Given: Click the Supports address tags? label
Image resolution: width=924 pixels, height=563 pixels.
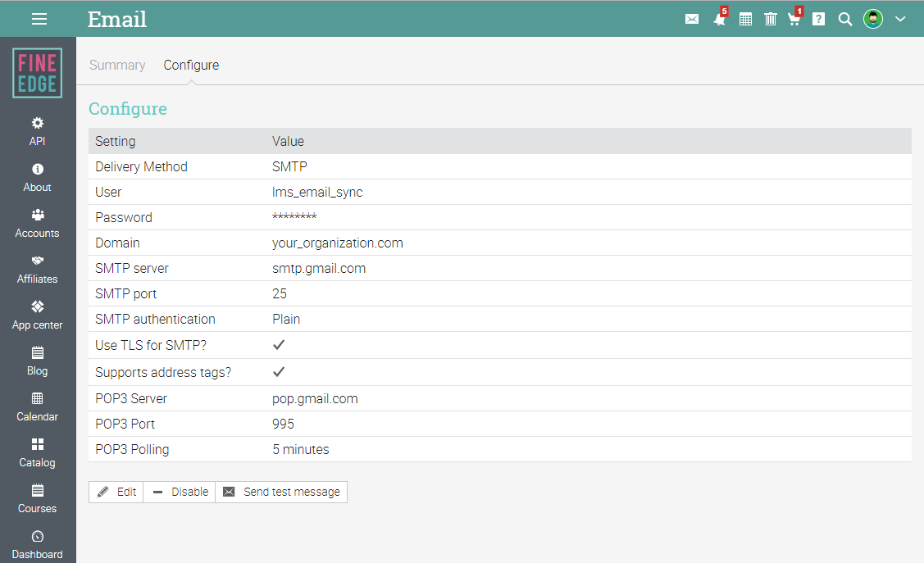Looking at the screenshot, I should [x=163, y=372].
